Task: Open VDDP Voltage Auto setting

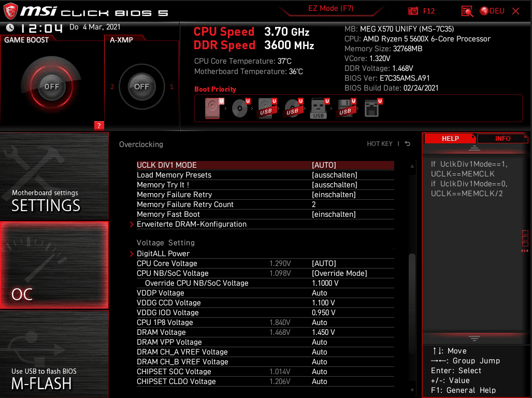Action: pos(319,293)
